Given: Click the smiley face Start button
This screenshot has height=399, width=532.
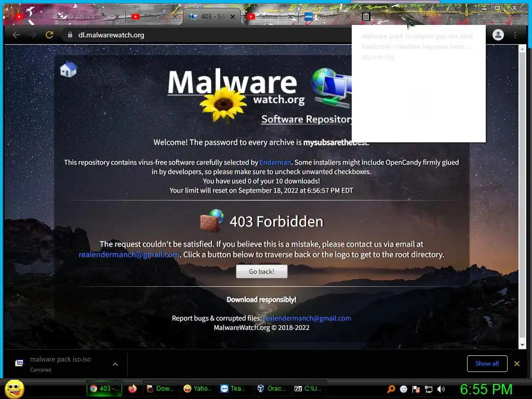Looking at the screenshot, I should click(x=14, y=389).
